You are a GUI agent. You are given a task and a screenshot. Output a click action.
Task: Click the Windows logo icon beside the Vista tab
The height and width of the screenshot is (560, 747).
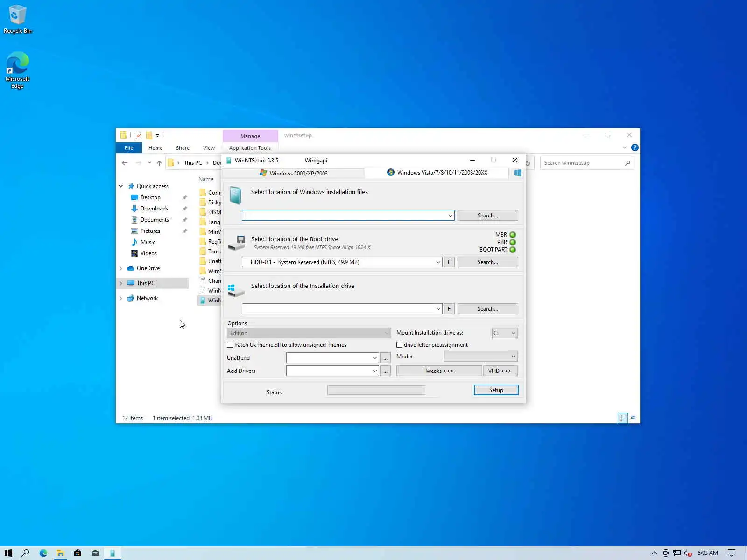518,173
